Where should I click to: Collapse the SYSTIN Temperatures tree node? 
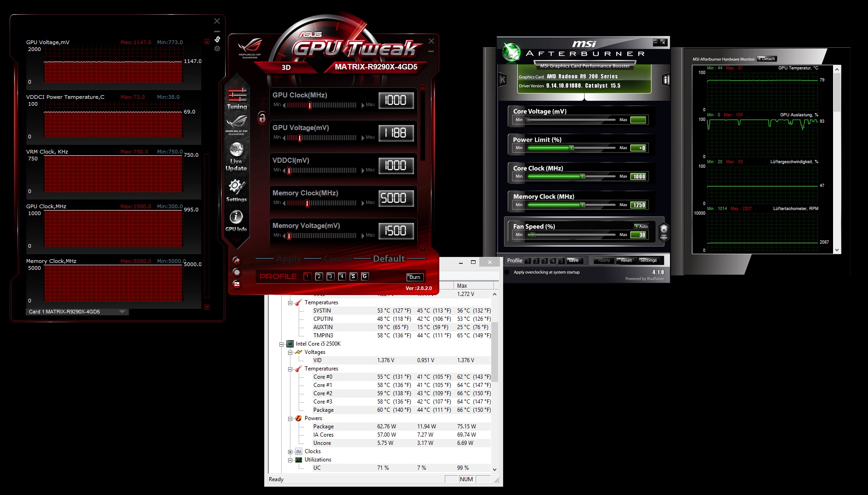coord(290,303)
